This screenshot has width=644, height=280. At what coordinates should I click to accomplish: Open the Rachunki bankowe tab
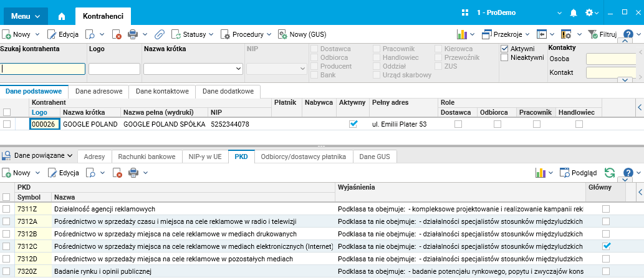(x=147, y=157)
